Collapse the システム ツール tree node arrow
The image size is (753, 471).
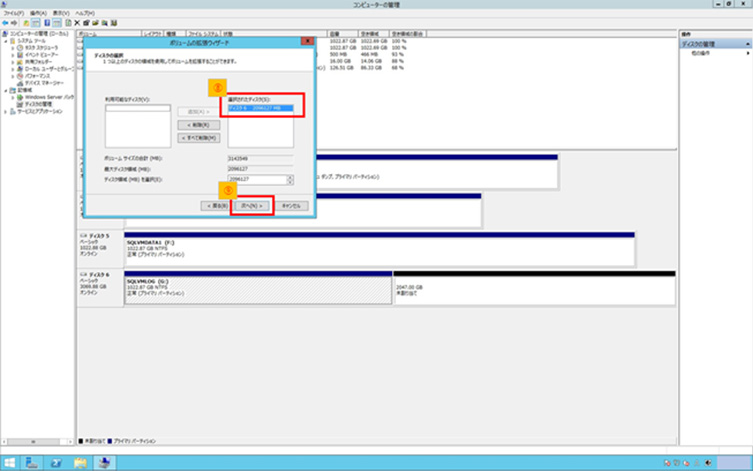pyautogui.click(x=6, y=41)
